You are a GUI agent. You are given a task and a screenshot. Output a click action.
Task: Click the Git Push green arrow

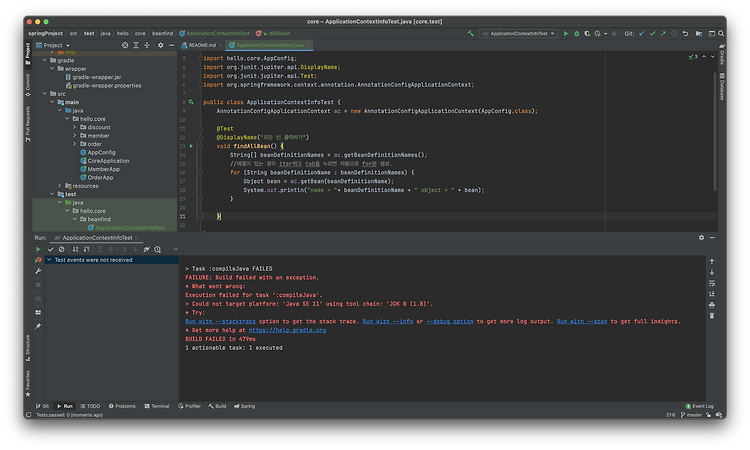click(x=663, y=33)
